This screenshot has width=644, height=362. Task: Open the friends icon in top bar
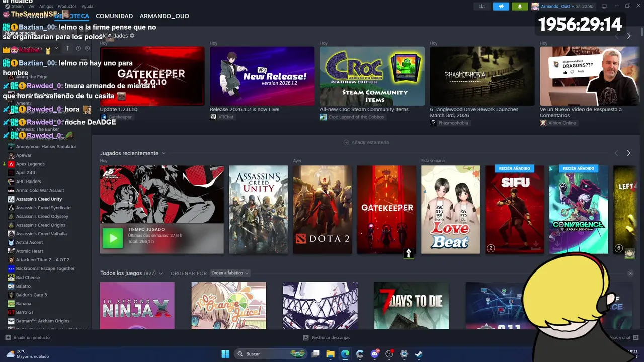(482, 6)
